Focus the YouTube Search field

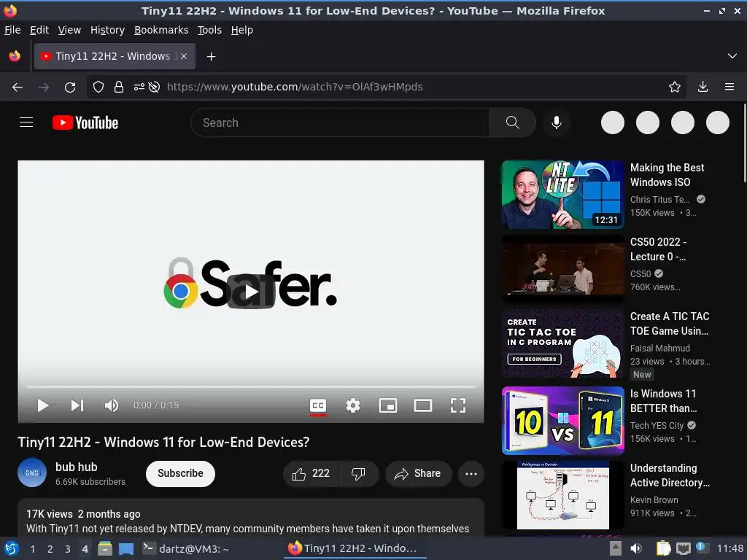pos(340,122)
